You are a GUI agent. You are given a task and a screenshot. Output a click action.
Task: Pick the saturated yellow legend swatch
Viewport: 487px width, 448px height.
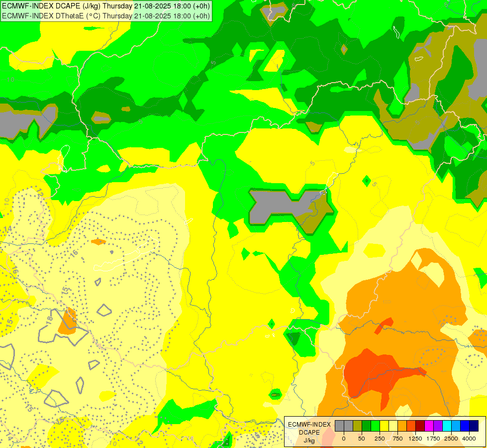coord(384,426)
